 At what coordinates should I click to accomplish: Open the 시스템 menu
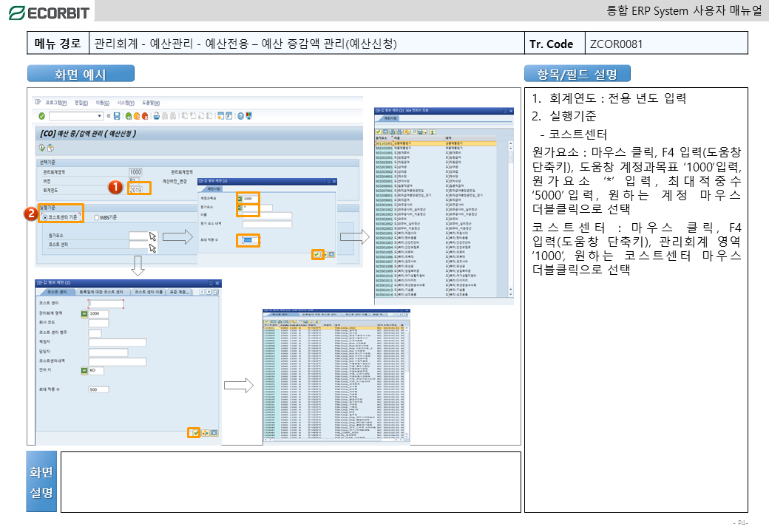pyautogui.click(x=124, y=103)
